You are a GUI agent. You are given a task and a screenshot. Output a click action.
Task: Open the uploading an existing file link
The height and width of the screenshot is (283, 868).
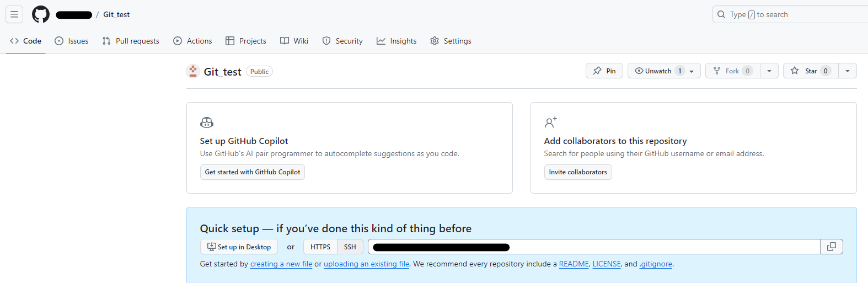click(367, 264)
